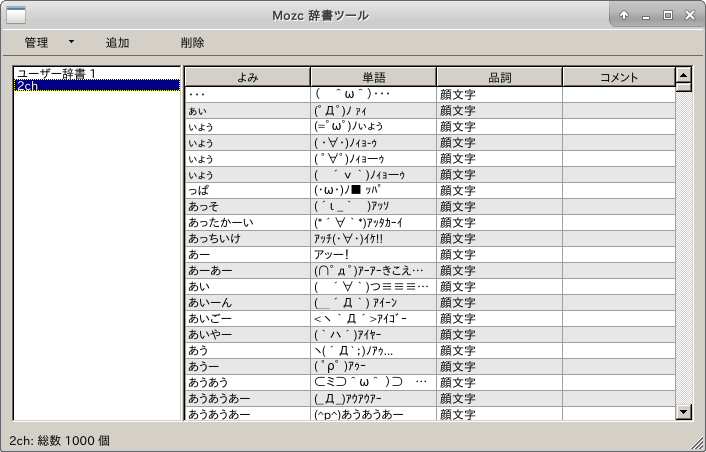Click 顔文字 in the ぁい row
The height and width of the screenshot is (452, 706).
499,111
